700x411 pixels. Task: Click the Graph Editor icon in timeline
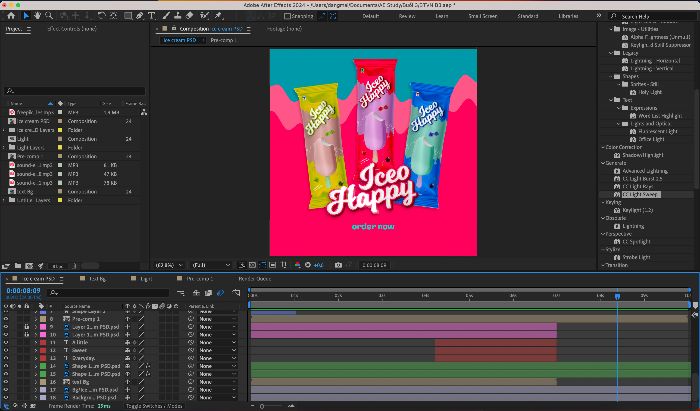(236, 293)
